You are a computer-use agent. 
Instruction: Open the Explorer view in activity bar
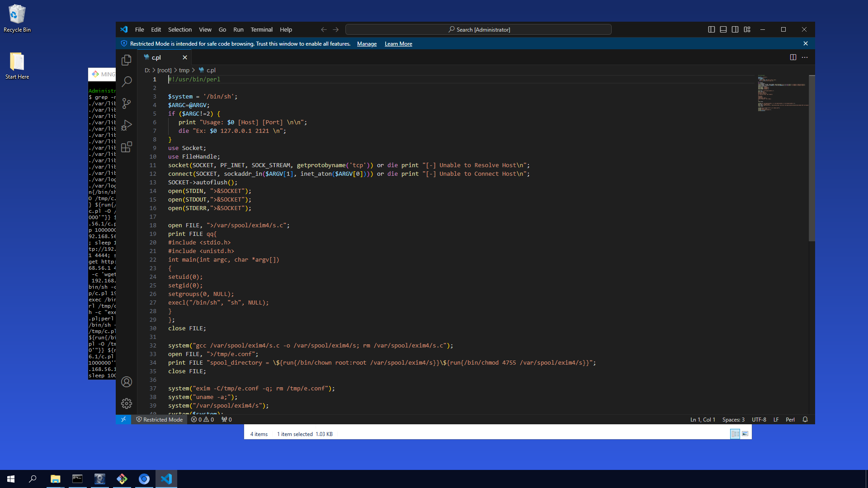coord(127,60)
